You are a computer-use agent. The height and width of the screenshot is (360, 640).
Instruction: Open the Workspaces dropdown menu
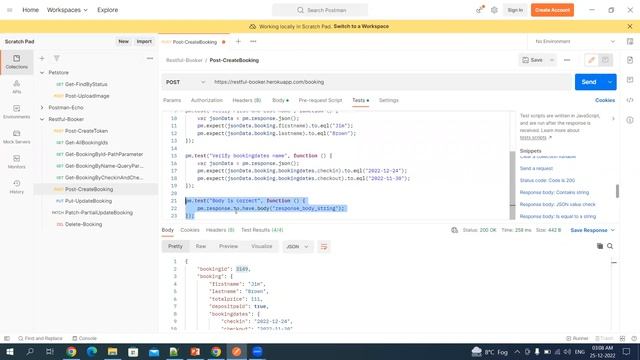pyautogui.click(x=67, y=10)
